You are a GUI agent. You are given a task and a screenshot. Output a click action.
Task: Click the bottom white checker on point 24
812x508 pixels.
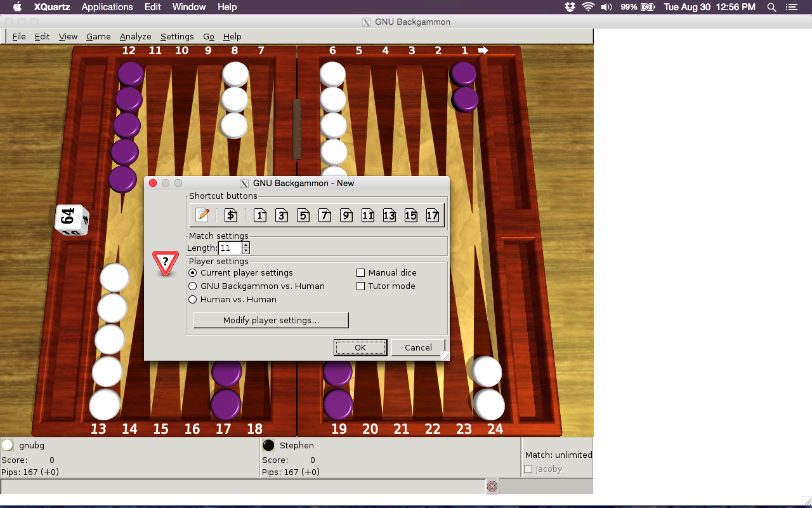point(489,404)
